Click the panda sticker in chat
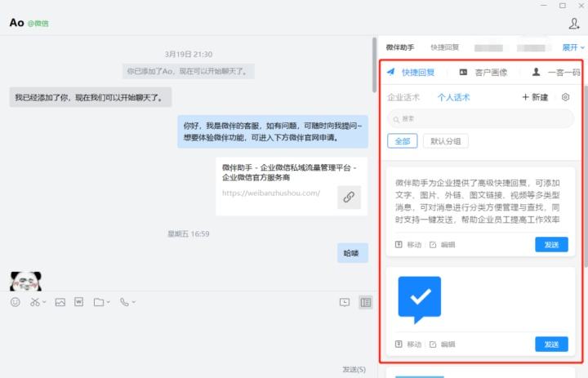This screenshot has width=588, height=378. (x=25, y=281)
